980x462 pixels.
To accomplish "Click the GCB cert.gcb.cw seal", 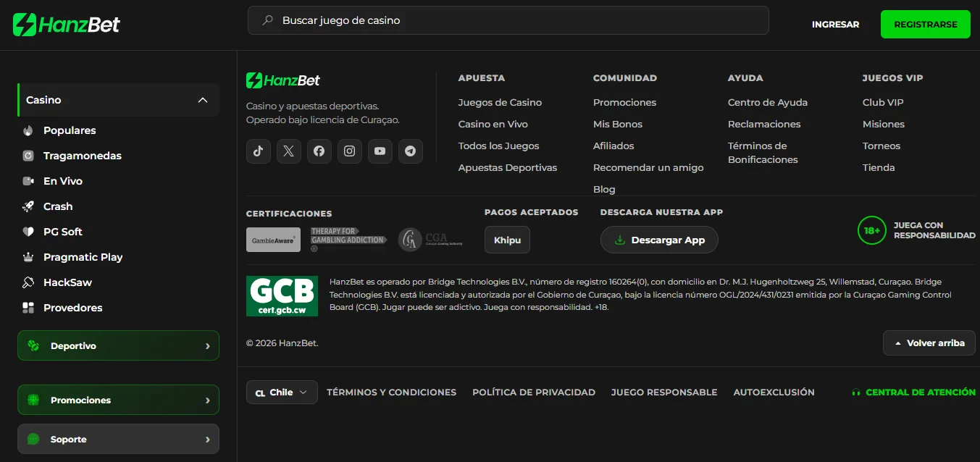I will pos(282,296).
